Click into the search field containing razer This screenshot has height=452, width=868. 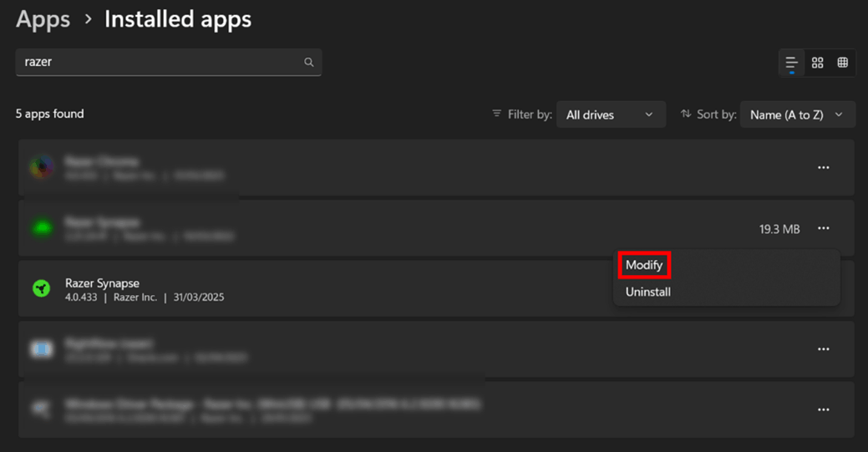159,62
